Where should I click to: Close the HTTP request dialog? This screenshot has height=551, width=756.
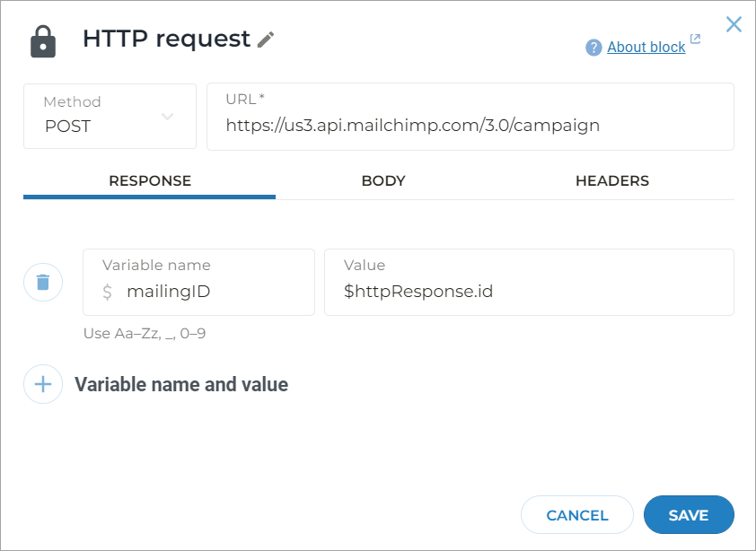734,24
